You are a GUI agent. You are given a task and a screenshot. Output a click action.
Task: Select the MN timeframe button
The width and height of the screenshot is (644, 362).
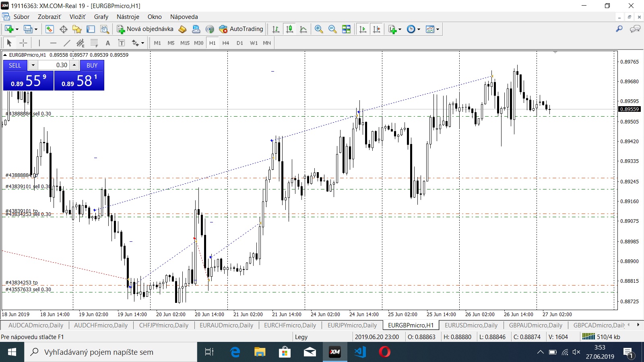(x=267, y=43)
